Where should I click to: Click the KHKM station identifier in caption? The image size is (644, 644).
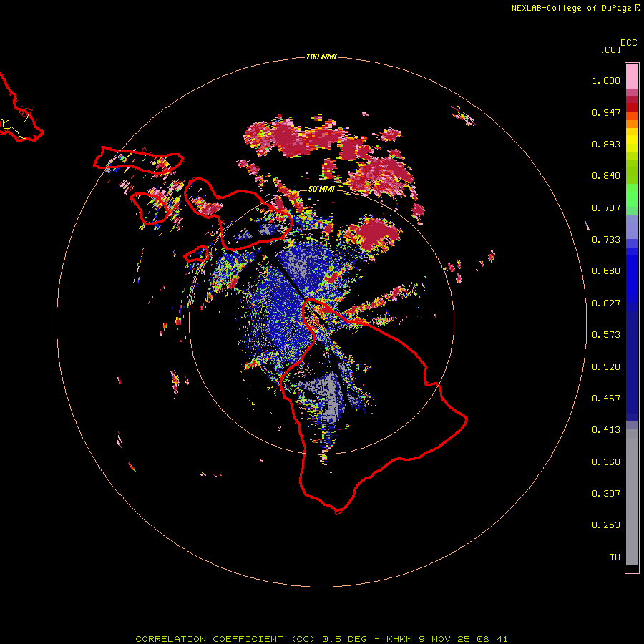399,639
